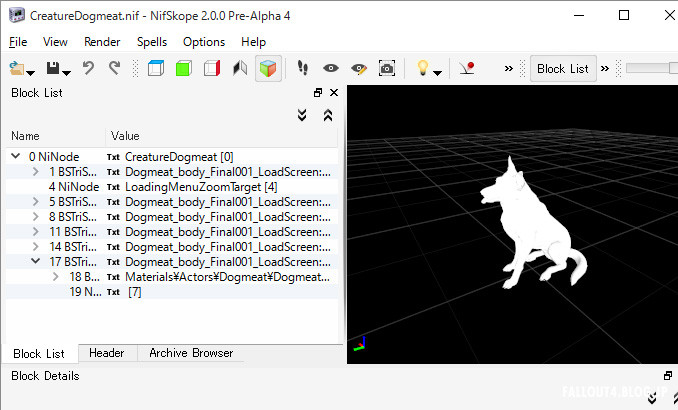Select CreatureDogmeat [0] value
678x410 pixels.
click(179, 157)
